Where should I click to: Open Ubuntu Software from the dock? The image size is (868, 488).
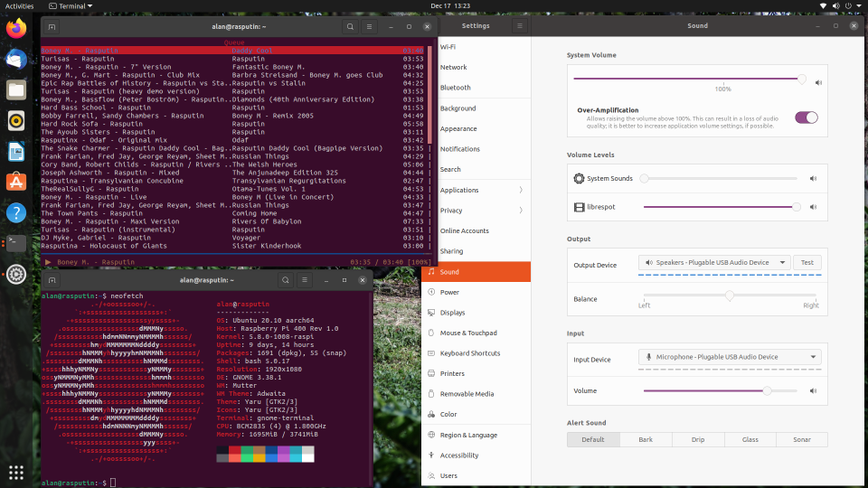point(16,182)
